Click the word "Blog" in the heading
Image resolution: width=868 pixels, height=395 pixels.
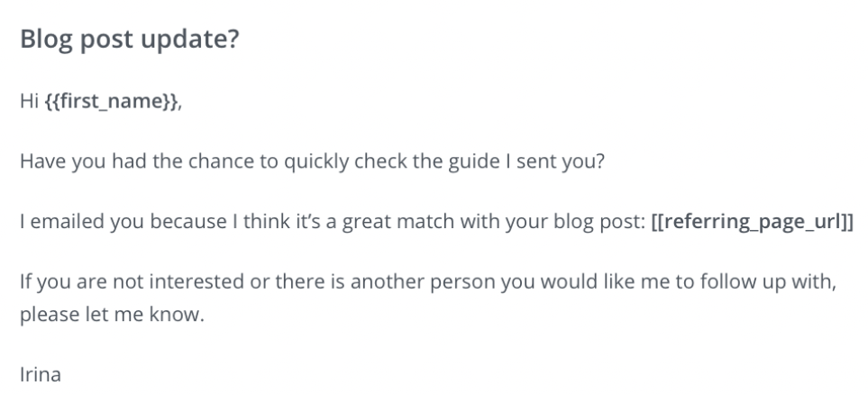point(44,43)
